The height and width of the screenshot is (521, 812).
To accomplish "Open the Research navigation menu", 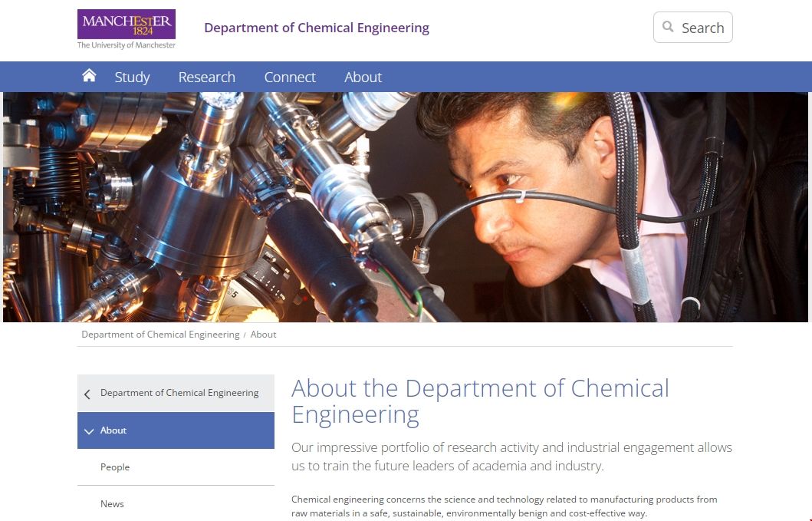I will (206, 77).
